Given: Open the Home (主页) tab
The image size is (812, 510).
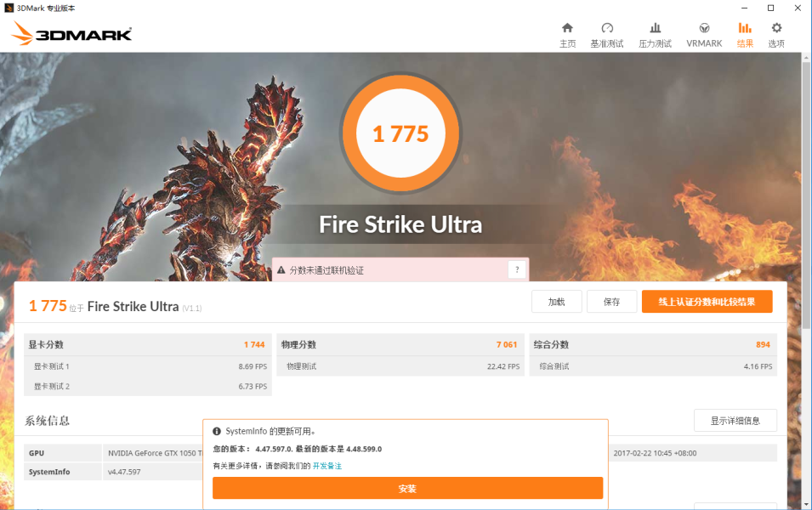Looking at the screenshot, I should coord(568,35).
